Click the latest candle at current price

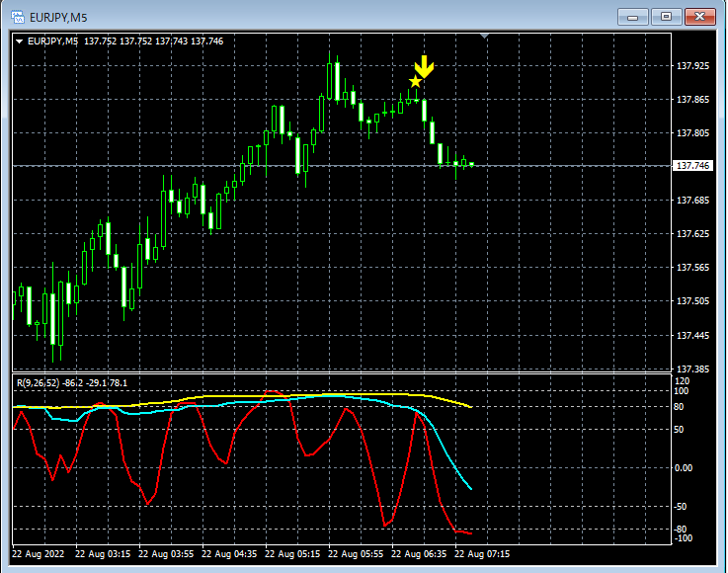coord(472,164)
